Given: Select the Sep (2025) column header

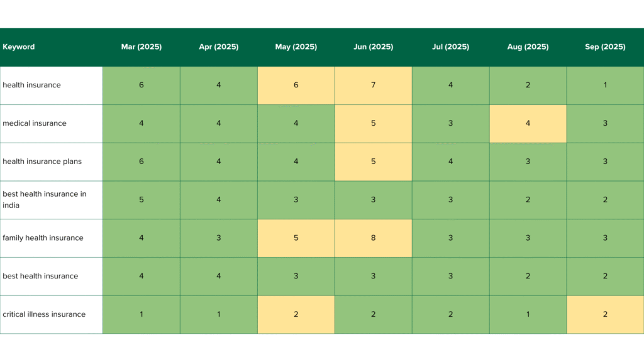Looking at the screenshot, I should 605,47.
